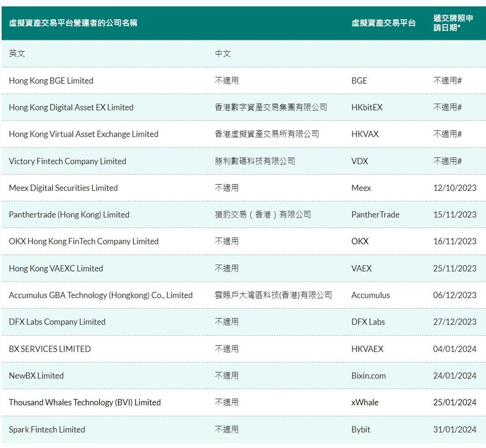
Task: Click 雲賬戶大灣區科技(香港)有限公司 cell
Action: pos(273,295)
